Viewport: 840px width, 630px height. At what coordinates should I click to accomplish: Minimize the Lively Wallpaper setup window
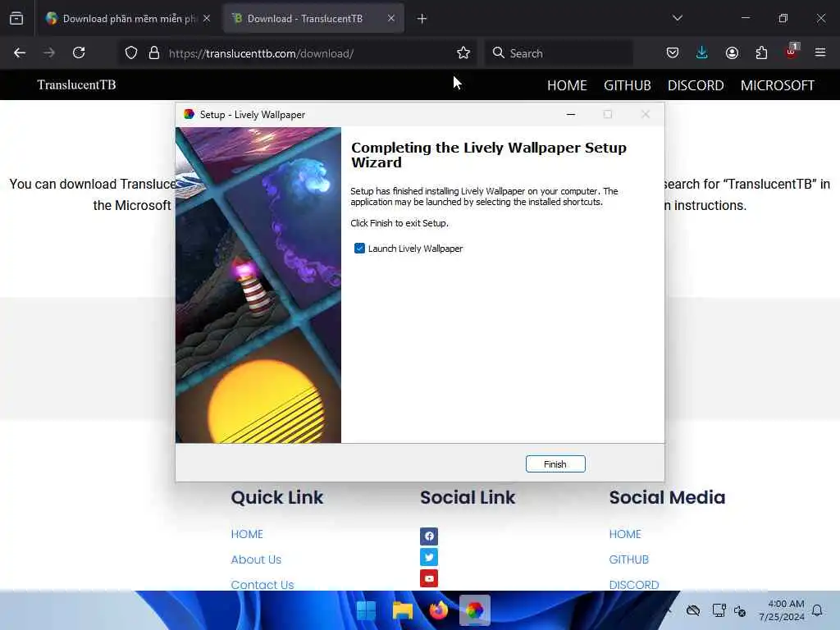[x=571, y=114]
